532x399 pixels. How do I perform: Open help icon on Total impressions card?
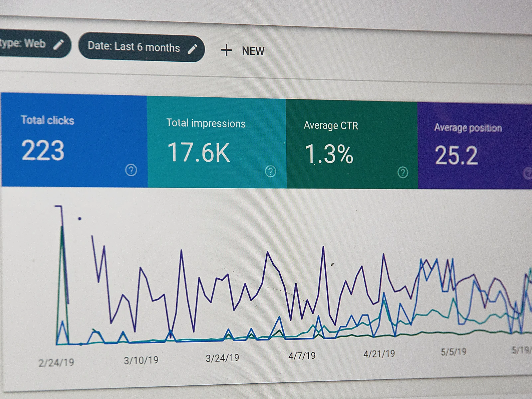pyautogui.click(x=270, y=171)
